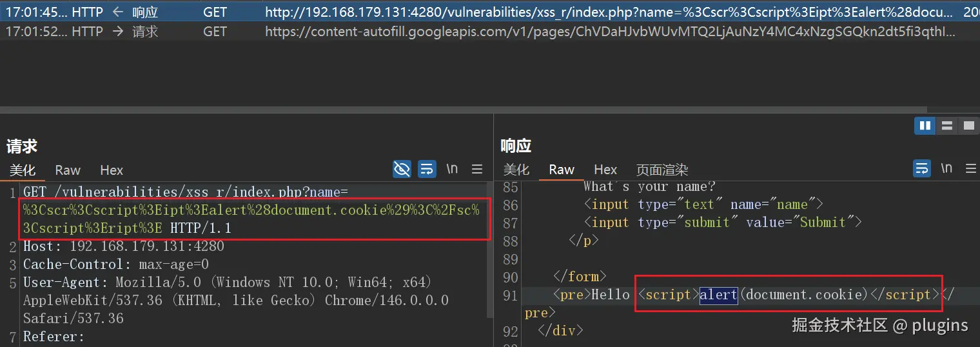This screenshot has width=980, height=347.
Task: Click the encoded name payload in request line
Action: pos(251,219)
